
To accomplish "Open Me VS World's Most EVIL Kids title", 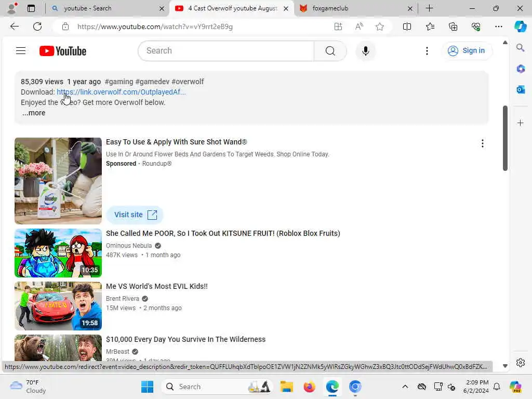I will [x=157, y=286].
